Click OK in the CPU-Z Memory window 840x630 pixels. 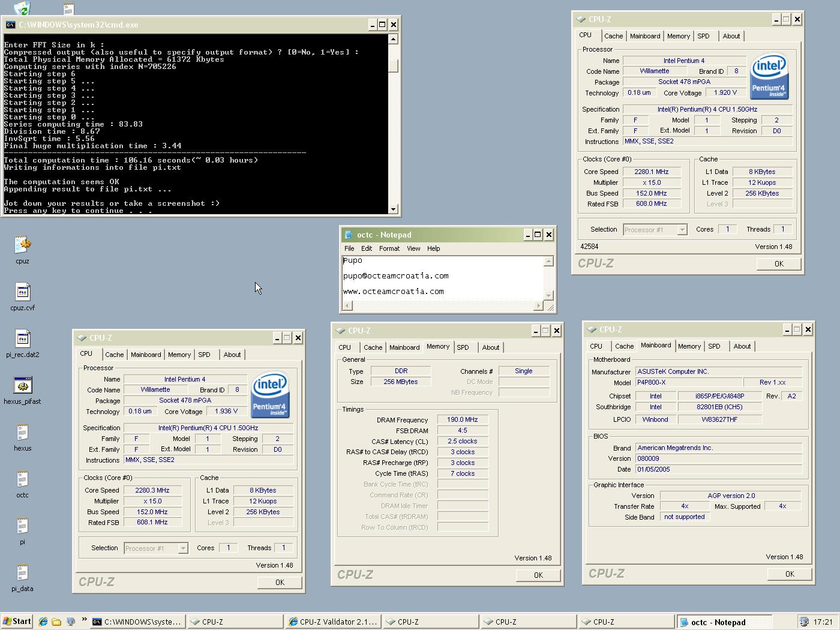coord(538,575)
